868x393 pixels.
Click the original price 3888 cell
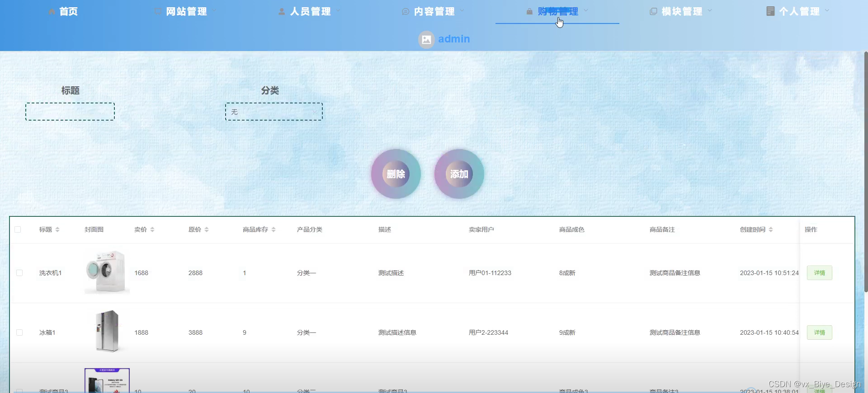[x=195, y=332]
